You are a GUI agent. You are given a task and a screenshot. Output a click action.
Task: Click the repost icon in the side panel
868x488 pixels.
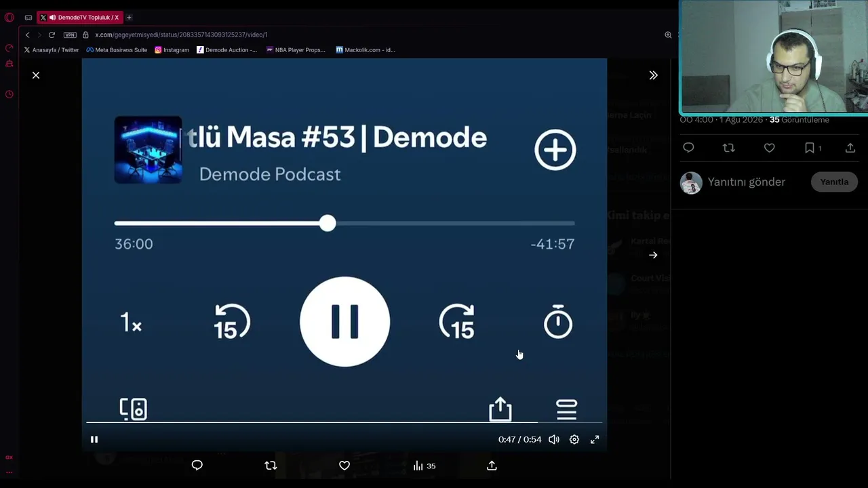point(729,148)
